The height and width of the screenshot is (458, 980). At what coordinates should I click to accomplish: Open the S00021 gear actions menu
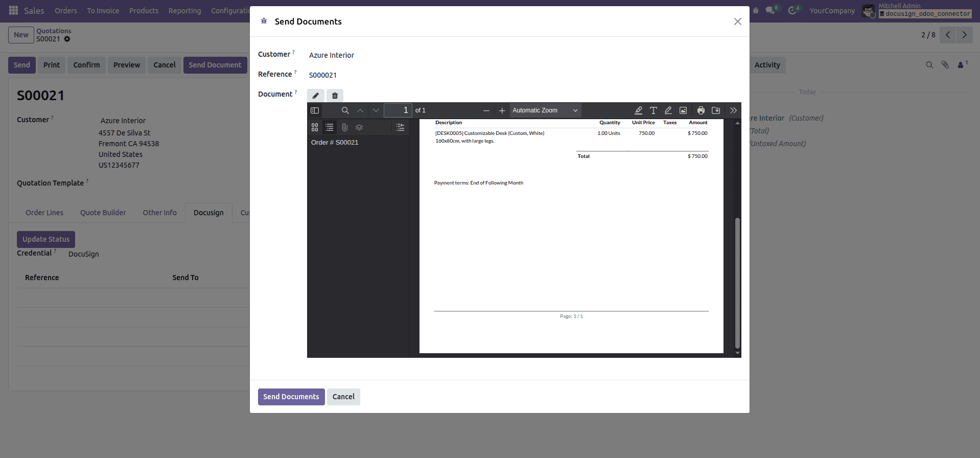(67, 39)
